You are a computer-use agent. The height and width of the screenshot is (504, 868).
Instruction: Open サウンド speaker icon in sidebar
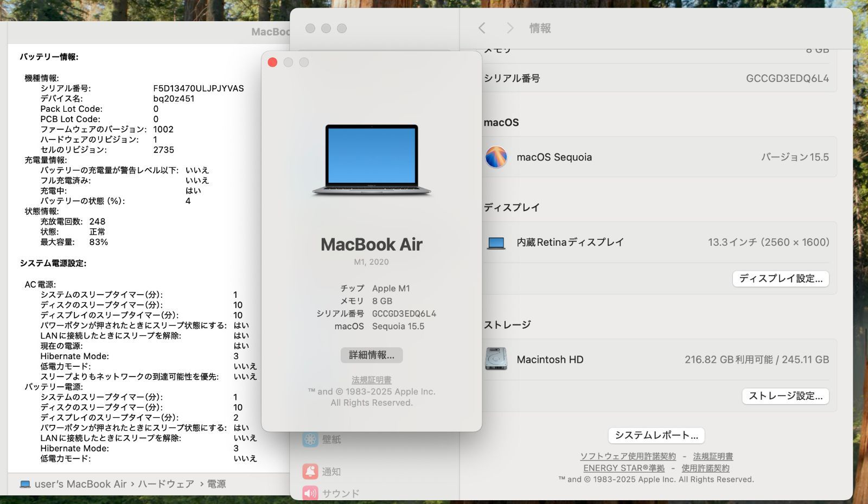click(310, 493)
